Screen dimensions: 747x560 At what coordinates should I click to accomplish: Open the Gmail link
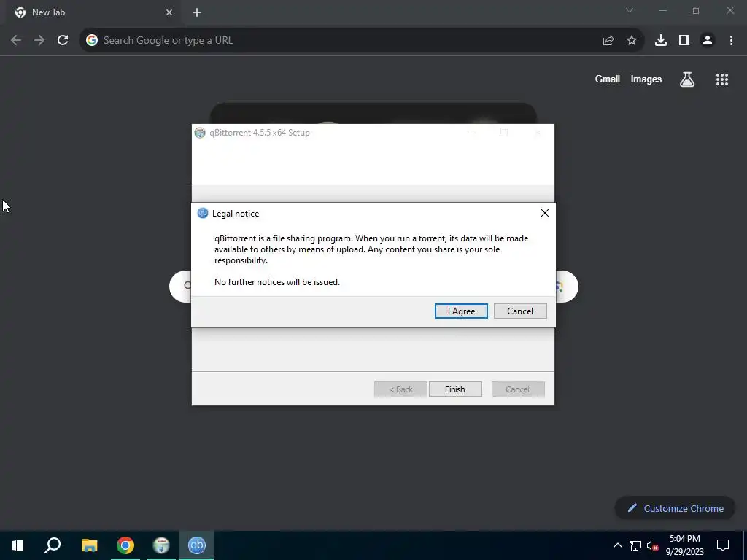(607, 79)
